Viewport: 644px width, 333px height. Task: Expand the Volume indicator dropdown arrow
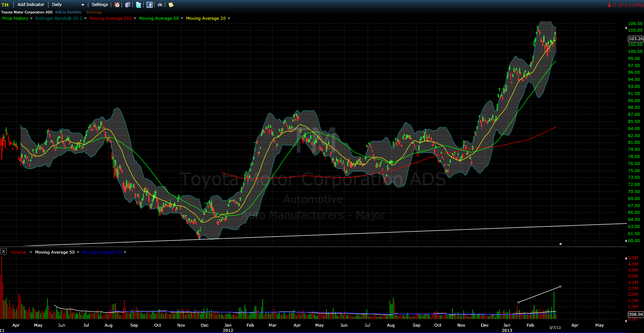pos(31,252)
